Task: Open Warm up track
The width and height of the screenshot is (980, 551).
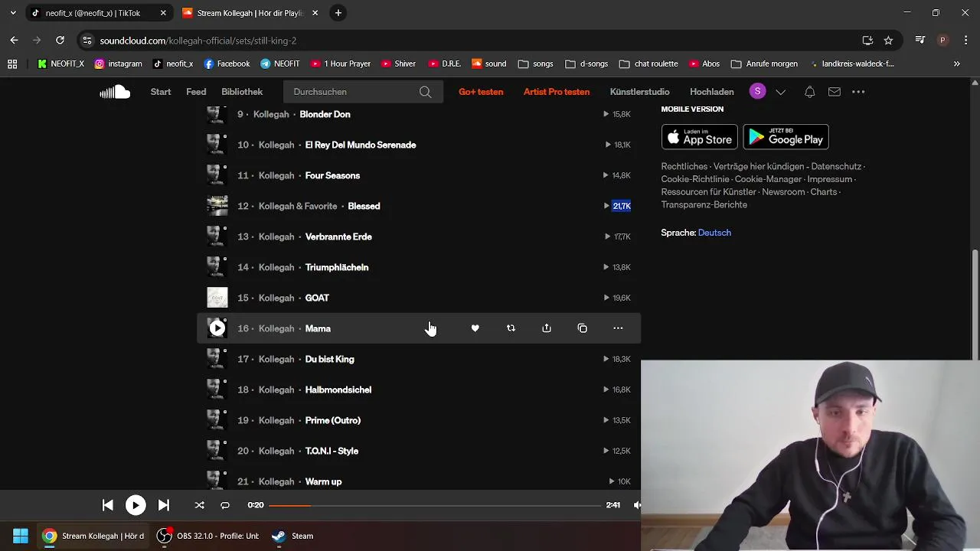Action: click(323, 481)
